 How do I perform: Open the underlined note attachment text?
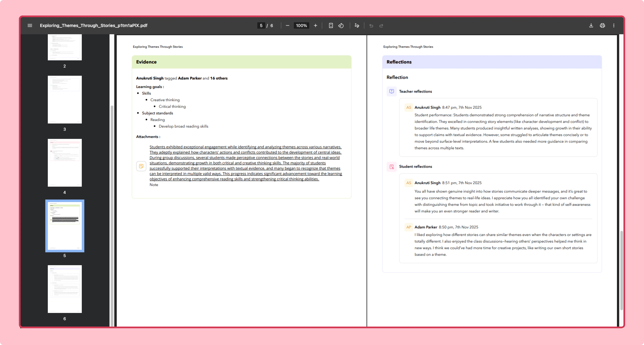click(x=246, y=163)
